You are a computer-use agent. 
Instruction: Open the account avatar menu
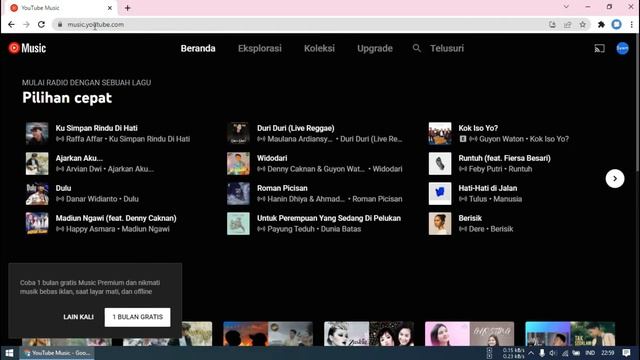click(622, 48)
